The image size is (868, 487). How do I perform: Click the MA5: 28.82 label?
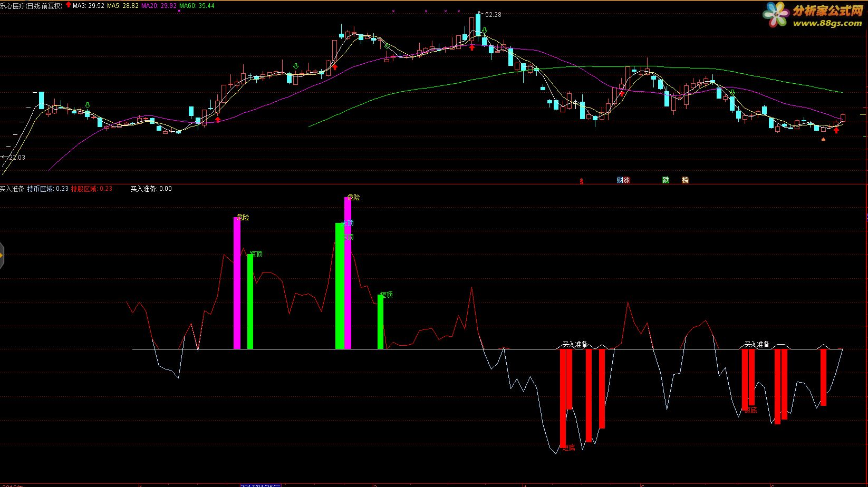(x=123, y=6)
